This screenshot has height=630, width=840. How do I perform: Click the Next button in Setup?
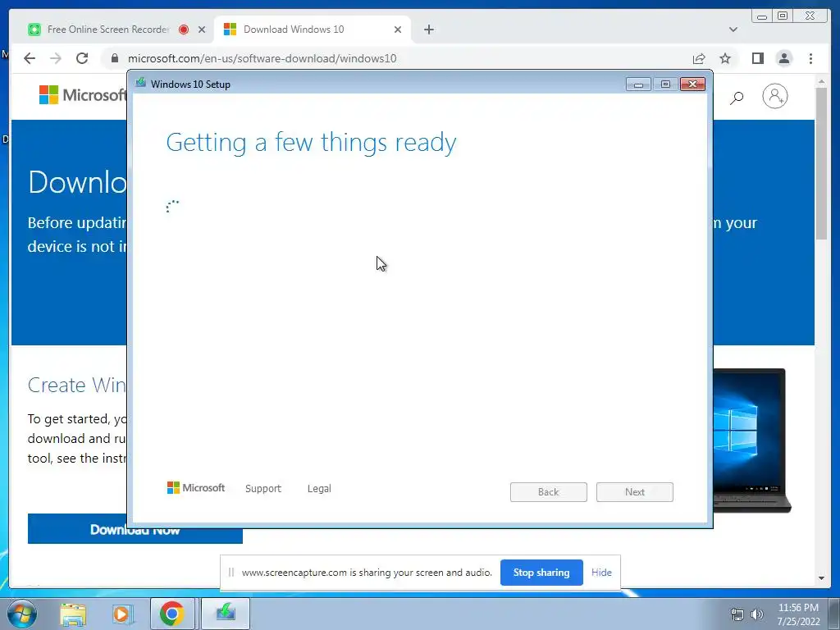tap(635, 492)
